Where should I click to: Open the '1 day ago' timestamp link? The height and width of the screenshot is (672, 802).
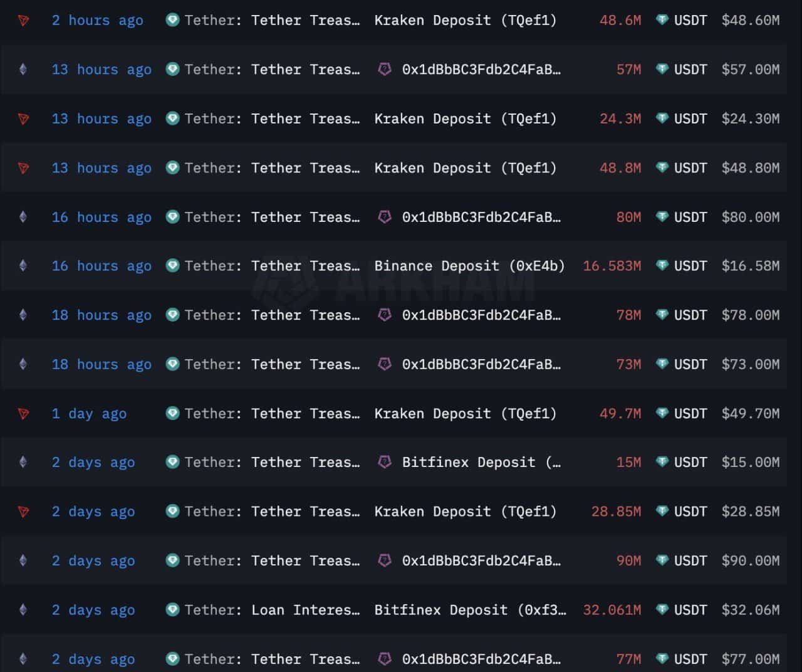89,414
